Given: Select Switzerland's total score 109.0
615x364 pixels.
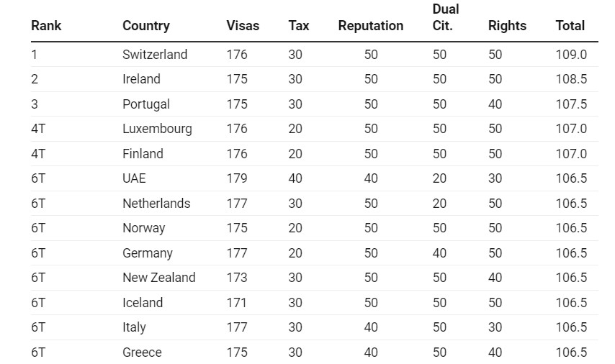Looking at the screenshot, I should coord(571,55).
